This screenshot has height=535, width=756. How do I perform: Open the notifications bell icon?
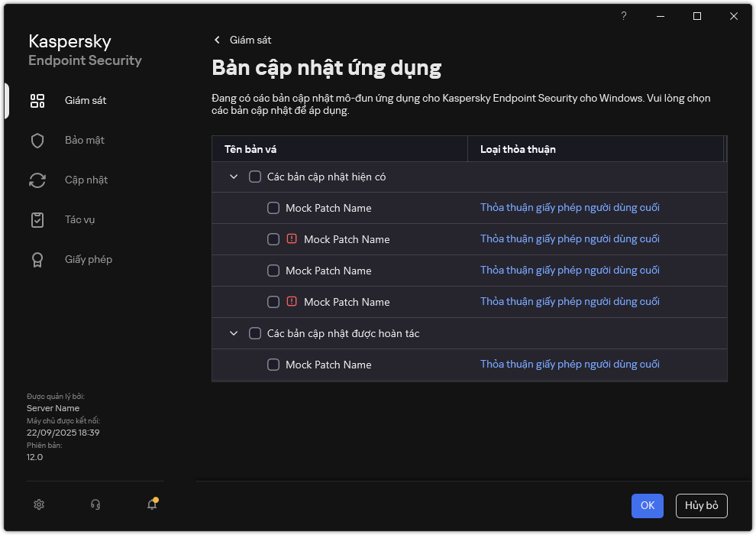(x=152, y=504)
